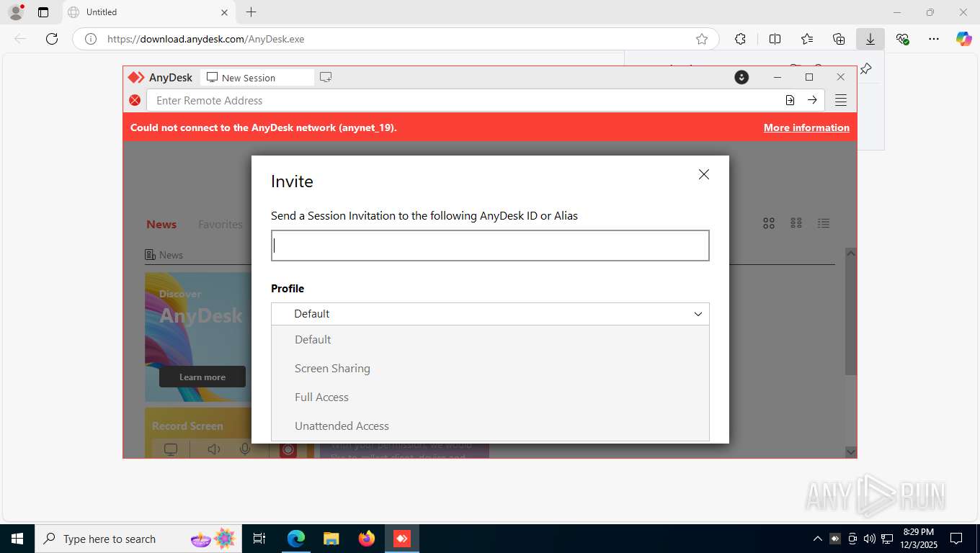Click the file transfer icon in address bar

click(x=790, y=100)
